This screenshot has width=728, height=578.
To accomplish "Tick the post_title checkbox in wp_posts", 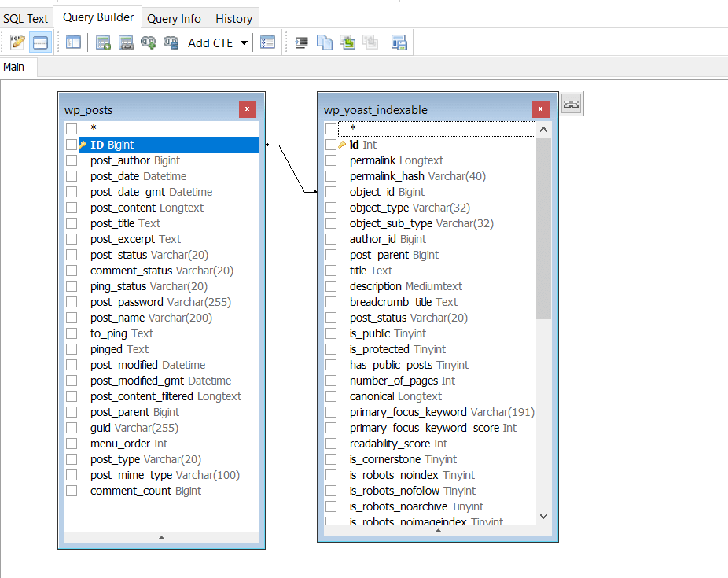I will [x=72, y=223].
